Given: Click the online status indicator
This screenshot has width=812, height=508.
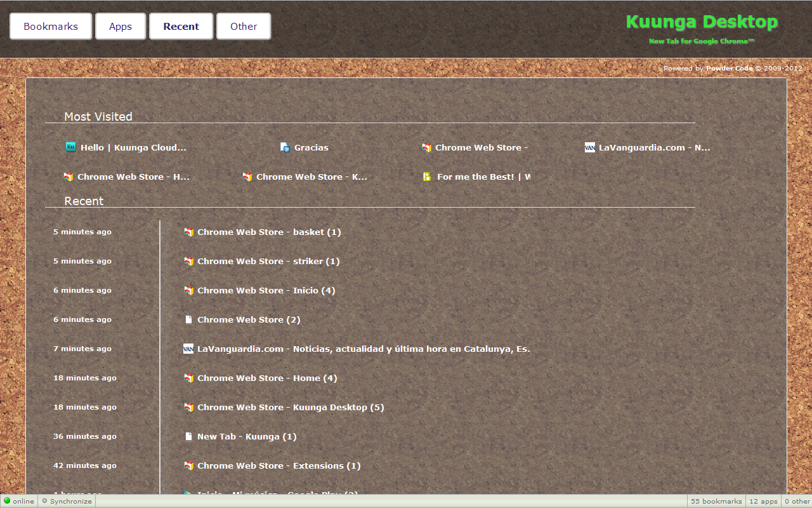Looking at the screenshot, I should (19, 501).
